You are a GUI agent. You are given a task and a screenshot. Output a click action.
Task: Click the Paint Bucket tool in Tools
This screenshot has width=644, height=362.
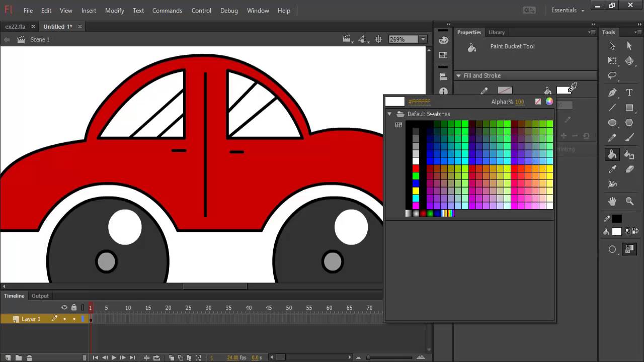coord(612,155)
